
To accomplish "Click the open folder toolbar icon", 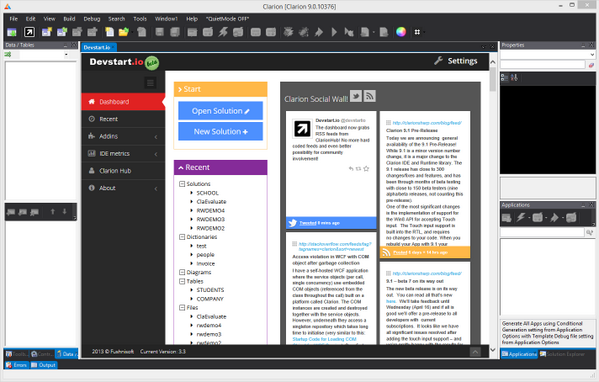I will point(123,32).
